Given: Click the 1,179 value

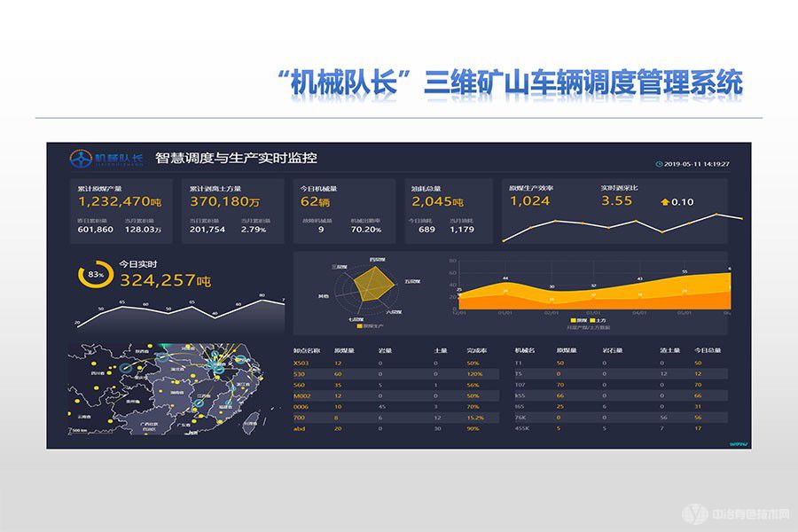Looking at the screenshot, I should click(462, 230).
